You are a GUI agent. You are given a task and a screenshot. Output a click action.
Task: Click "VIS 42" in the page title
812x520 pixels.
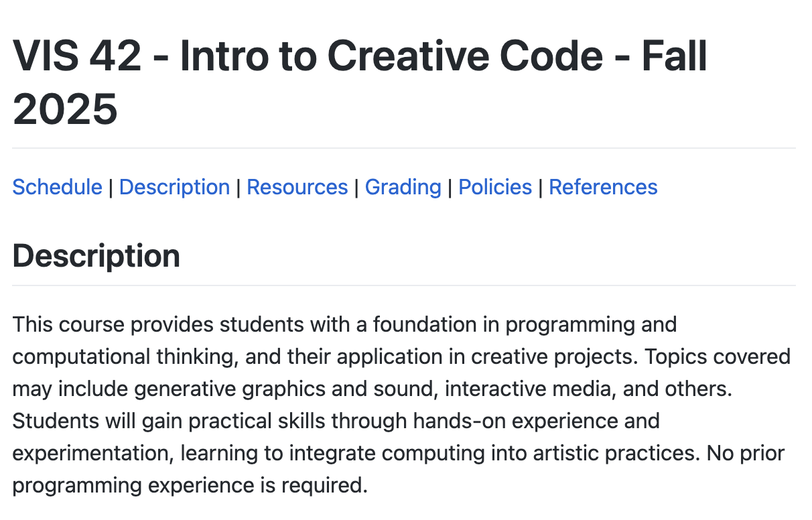[77, 56]
